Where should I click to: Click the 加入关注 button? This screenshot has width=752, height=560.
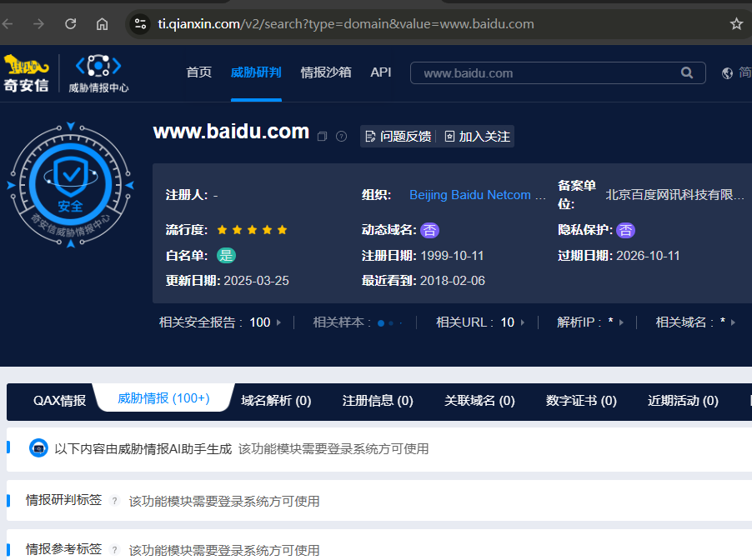click(x=477, y=137)
